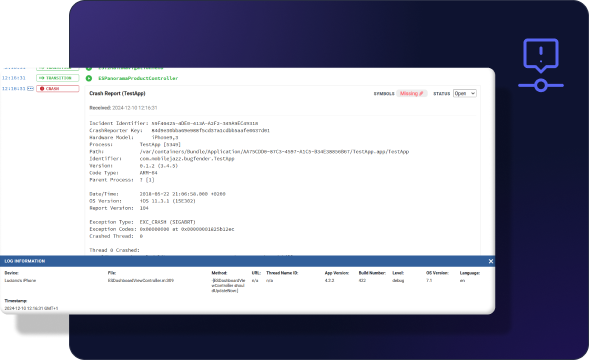Select the Version 0.1.2 (3.4.5) line
Screen dimensions: 589x360
tap(134, 166)
